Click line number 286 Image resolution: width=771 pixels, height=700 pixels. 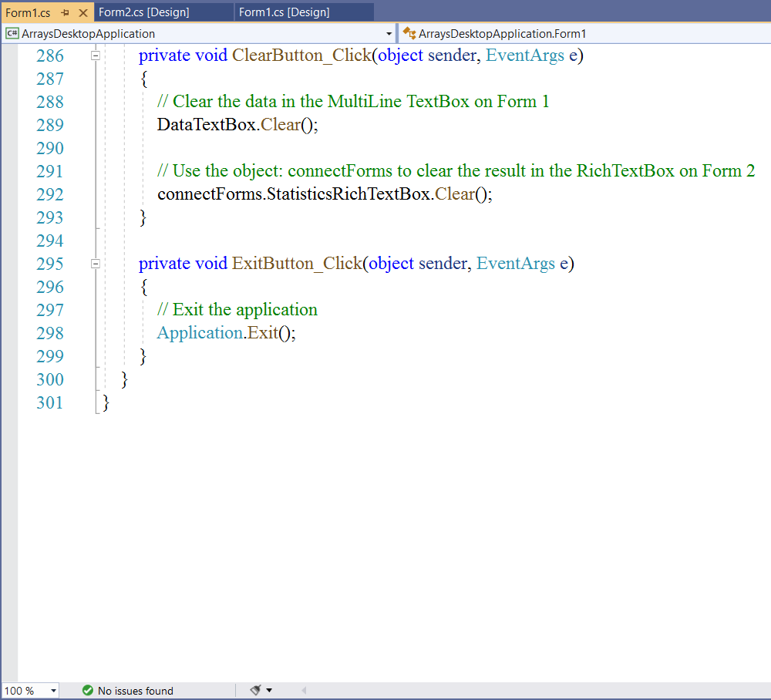click(x=49, y=56)
